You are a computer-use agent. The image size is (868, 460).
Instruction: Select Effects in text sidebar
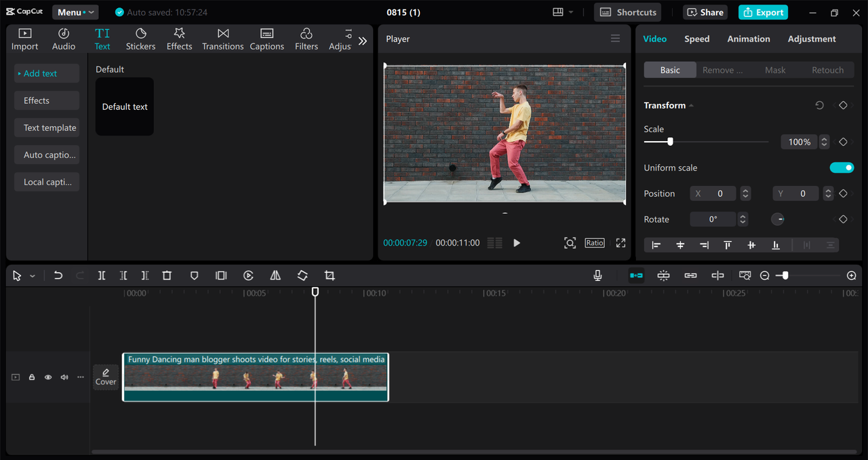pos(47,100)
